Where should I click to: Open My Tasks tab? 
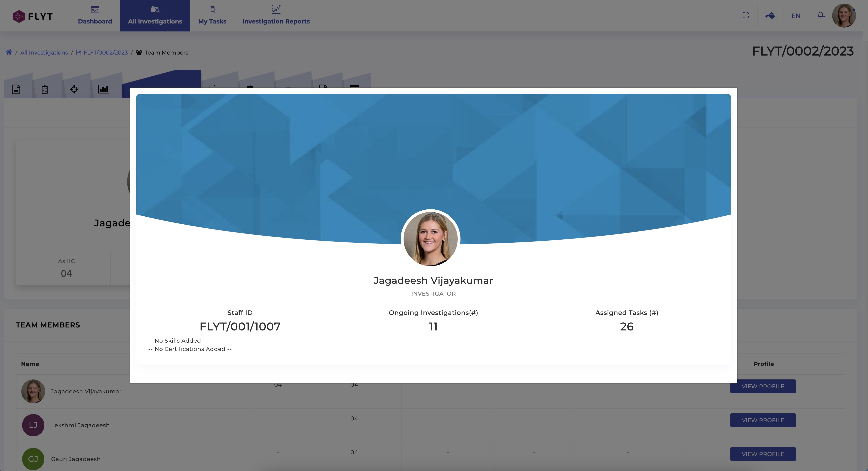click(212, 16)
